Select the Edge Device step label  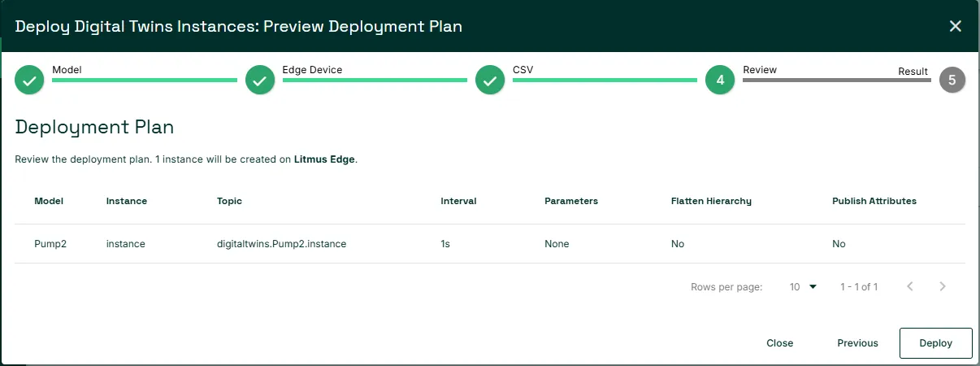[312, 70]
